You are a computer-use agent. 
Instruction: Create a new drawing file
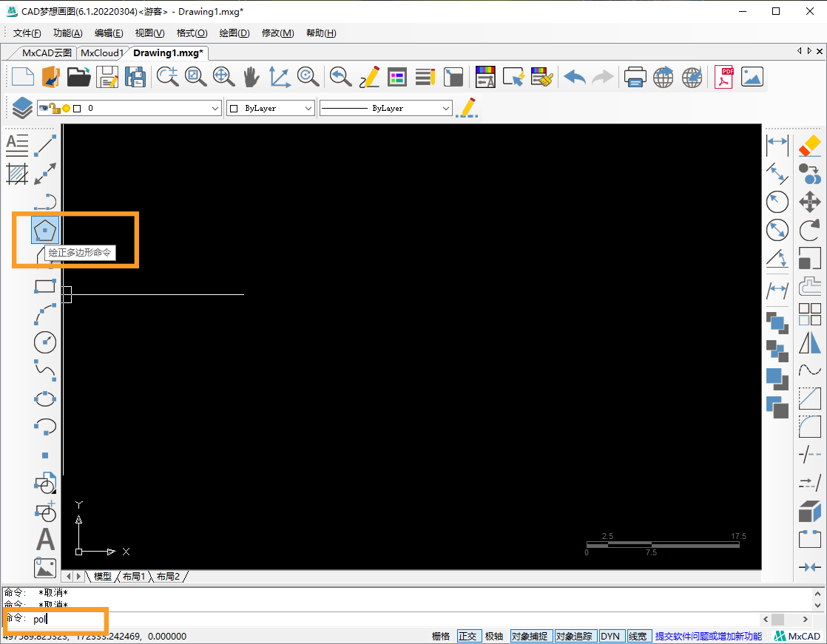click(x=23, y=77)
